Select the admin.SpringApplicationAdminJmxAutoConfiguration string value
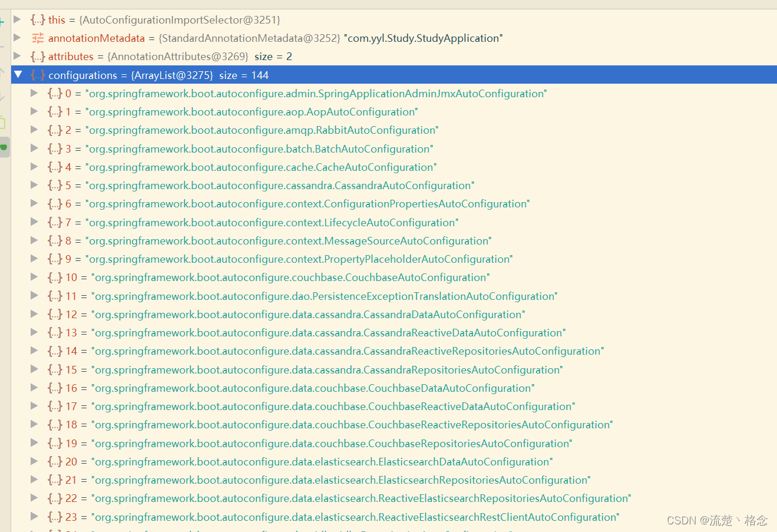777x532 pixels. (x=316, y=94)
